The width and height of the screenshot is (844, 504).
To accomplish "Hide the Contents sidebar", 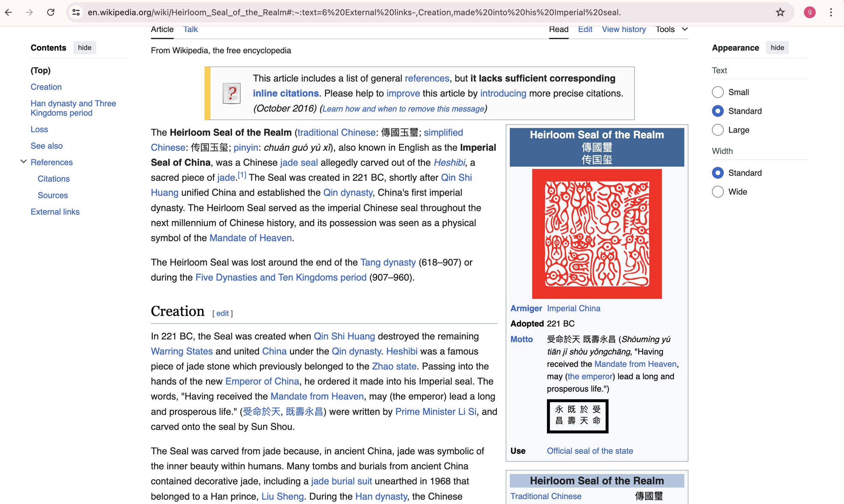I will coord(85,48).
